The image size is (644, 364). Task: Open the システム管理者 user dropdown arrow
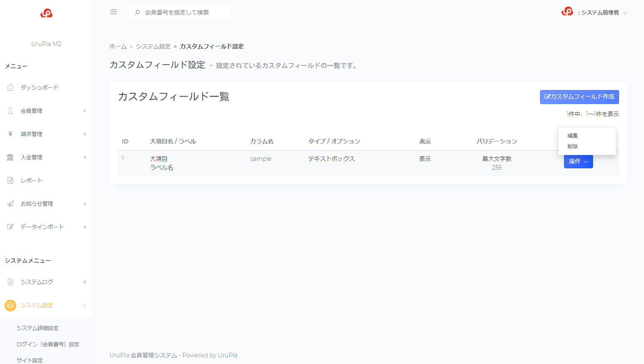coord(625,13)
